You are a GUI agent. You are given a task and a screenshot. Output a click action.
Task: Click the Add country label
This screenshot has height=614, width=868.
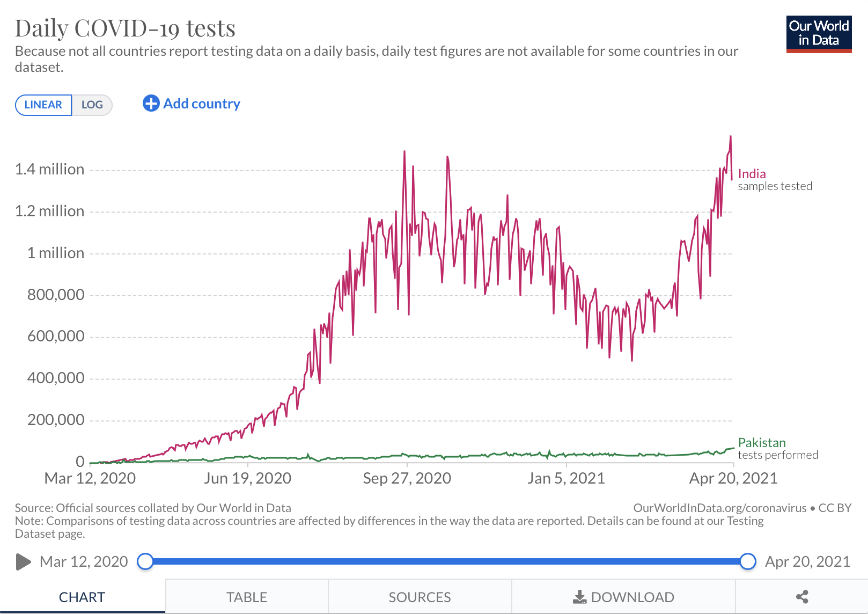pyautogui.click(x=202, y=104)
